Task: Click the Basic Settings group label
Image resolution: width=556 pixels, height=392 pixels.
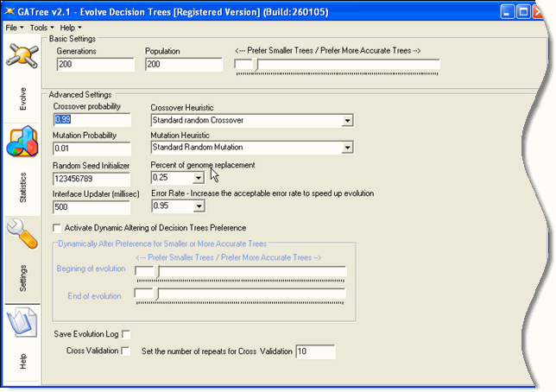Action: (73, 39)
